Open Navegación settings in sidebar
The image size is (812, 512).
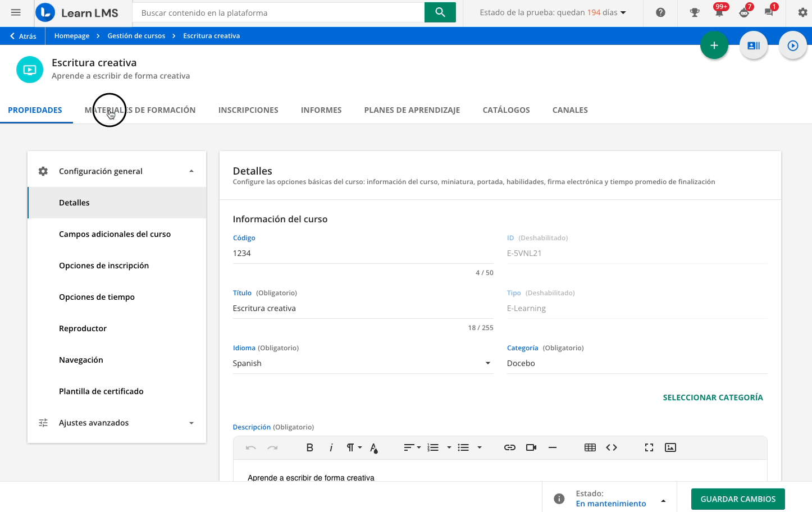tap(117, 360)
